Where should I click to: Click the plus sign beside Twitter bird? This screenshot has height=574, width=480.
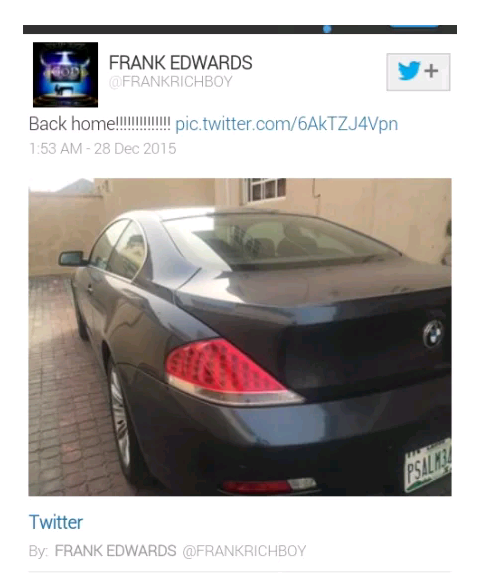[x=431, y=71]
